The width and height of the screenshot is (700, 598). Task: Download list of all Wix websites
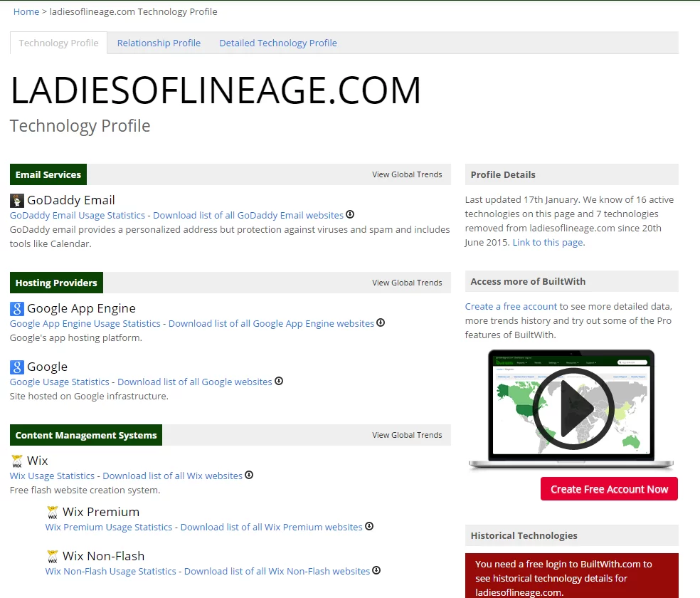[x=172, y=476]
